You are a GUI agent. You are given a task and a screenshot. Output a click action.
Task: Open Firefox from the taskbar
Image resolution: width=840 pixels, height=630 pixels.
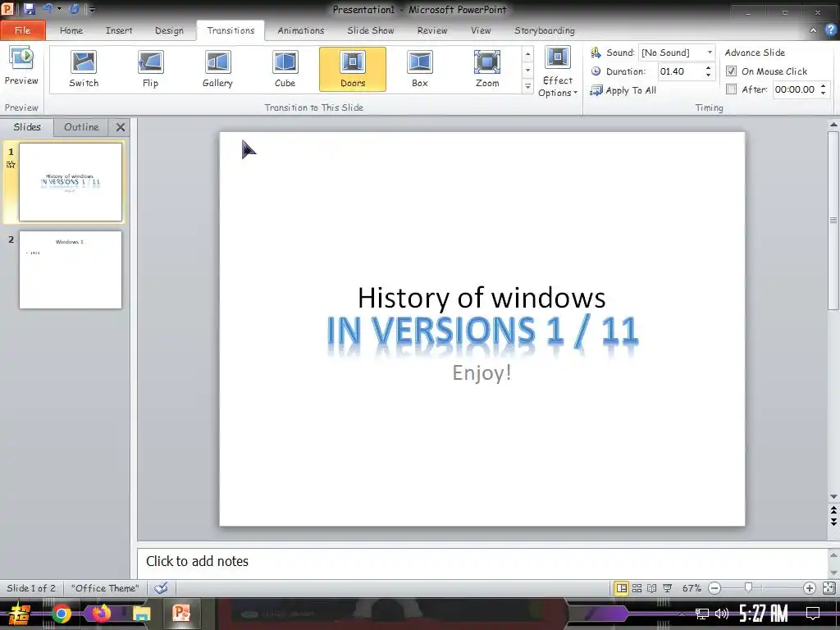pos(101,614)
